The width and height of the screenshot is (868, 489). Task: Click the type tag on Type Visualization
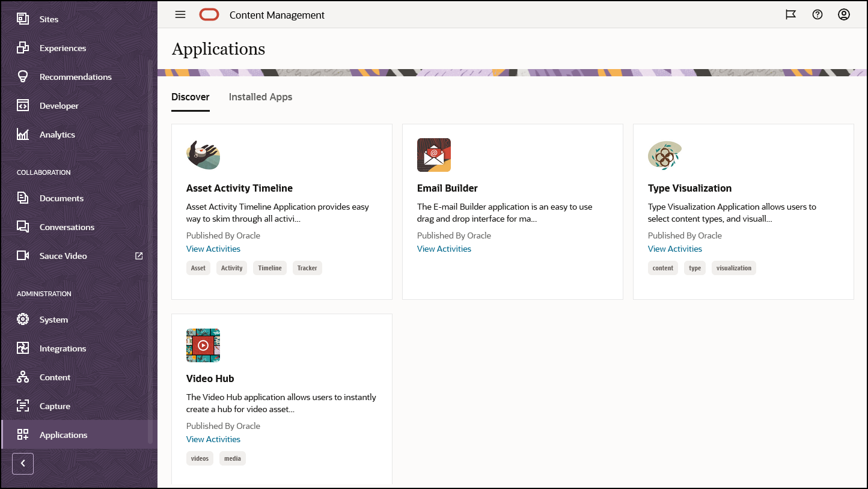(695, 268)
